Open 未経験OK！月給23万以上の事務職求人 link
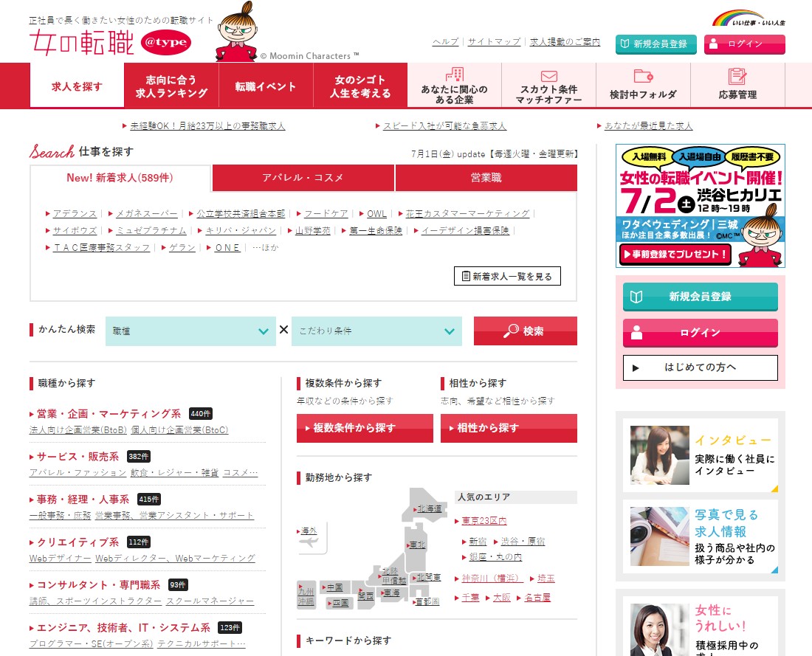Viewport: 812px width, 656px height. 207,126
